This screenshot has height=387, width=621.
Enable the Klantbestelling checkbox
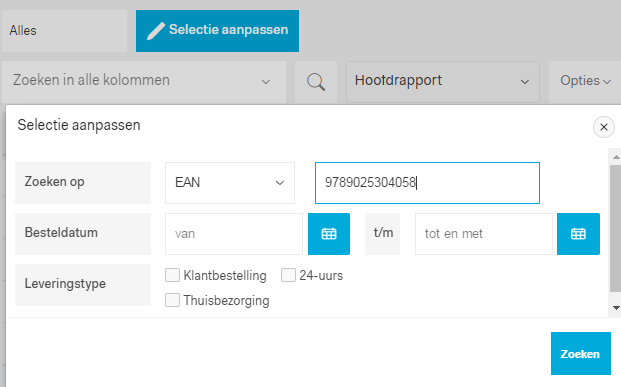point(172,275)
